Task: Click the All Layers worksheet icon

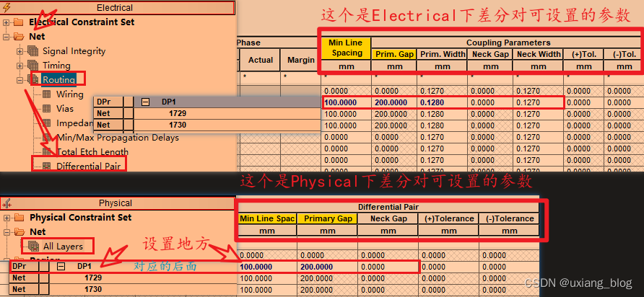Action: click(x=33, y=246)
